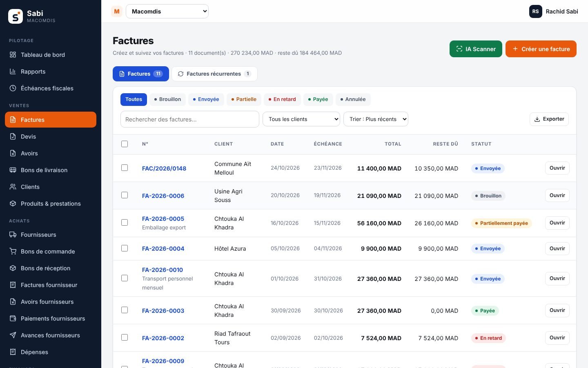Expand the Tous les clients filter
588x368 pixels.
(301, 119)
